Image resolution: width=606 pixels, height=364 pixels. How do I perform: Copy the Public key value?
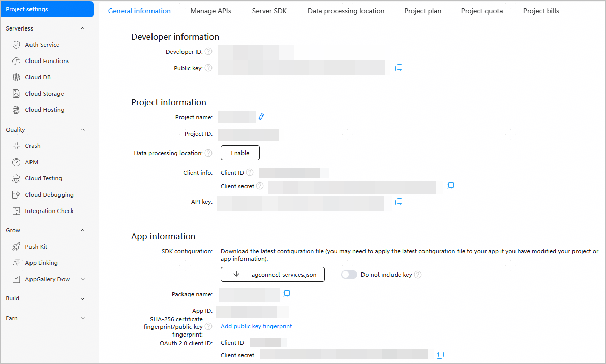pyautogui.click(x=399, y=68)
